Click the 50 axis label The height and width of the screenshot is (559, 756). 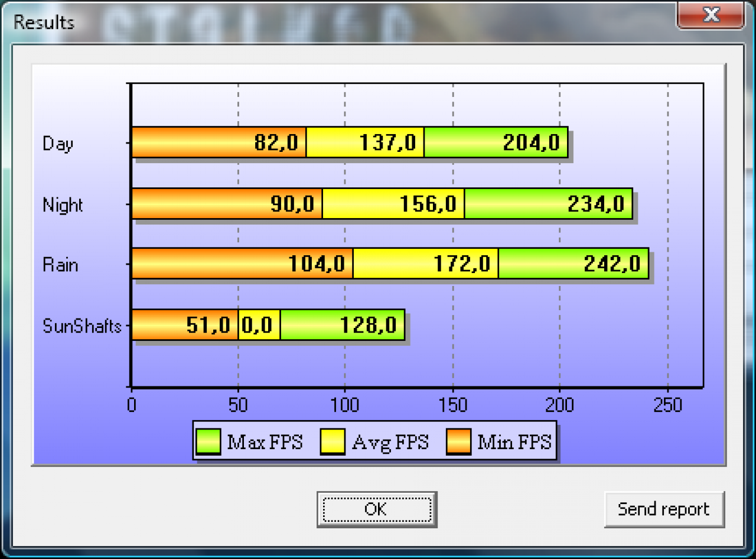click(x=238, y=405)
